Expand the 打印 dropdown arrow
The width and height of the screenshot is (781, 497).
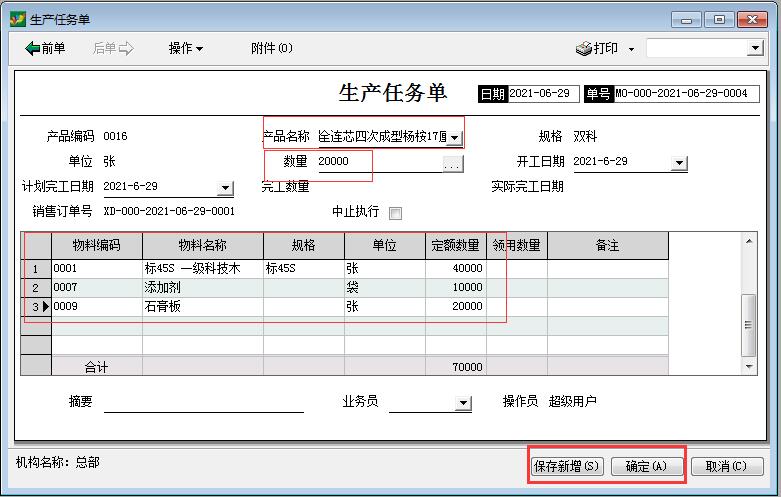click(632, 49)
